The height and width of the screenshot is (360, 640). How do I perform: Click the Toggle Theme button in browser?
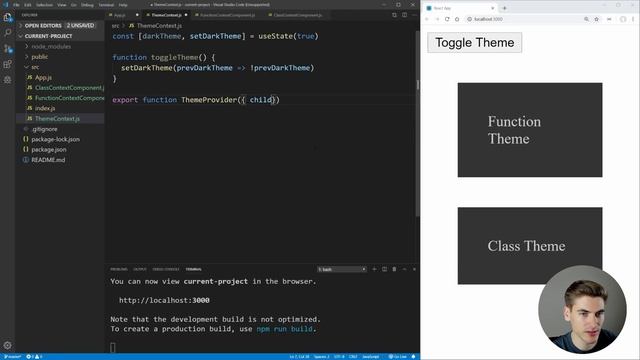pyautogui.click(x=474, y=42)
